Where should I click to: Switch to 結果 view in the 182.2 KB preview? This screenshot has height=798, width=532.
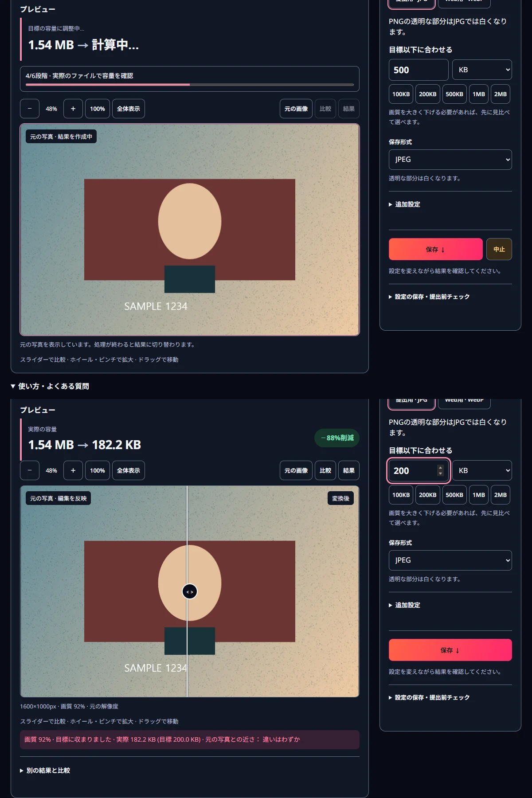349,470
